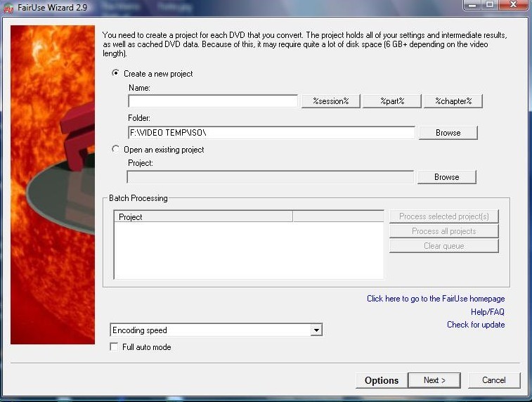
Task: Browse for an existing project file
Action: tap(447, 177)
